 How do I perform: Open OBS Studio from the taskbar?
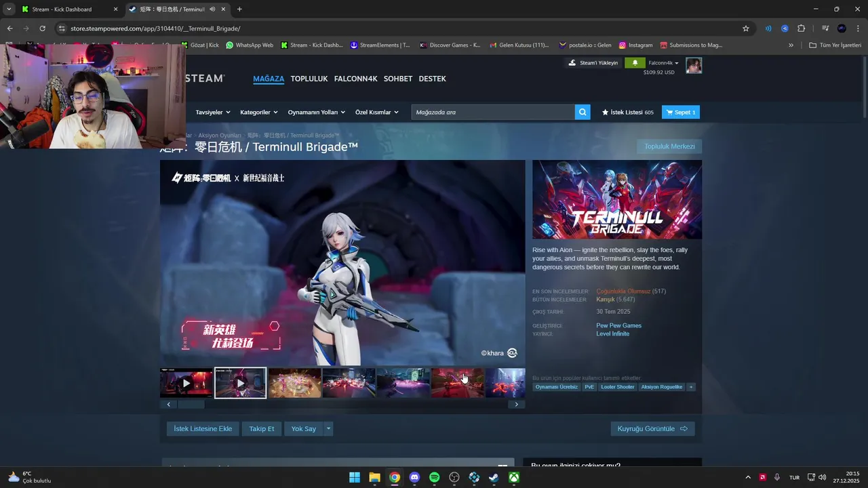pos(454,477)
